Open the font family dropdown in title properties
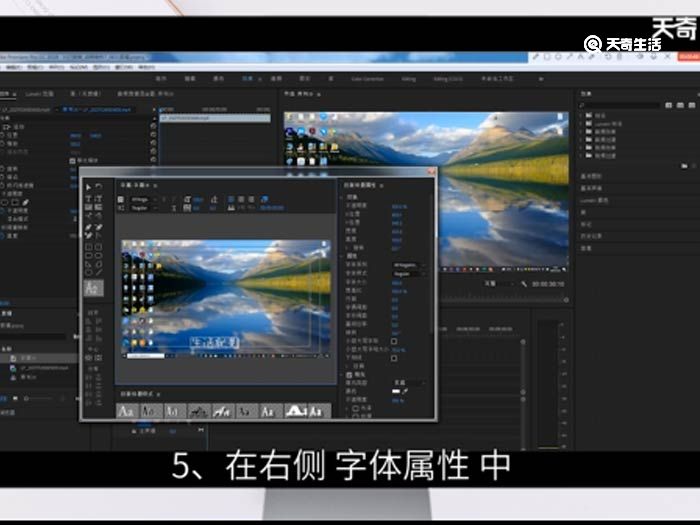This screenshot has width=700, height=525. (408, 264)
